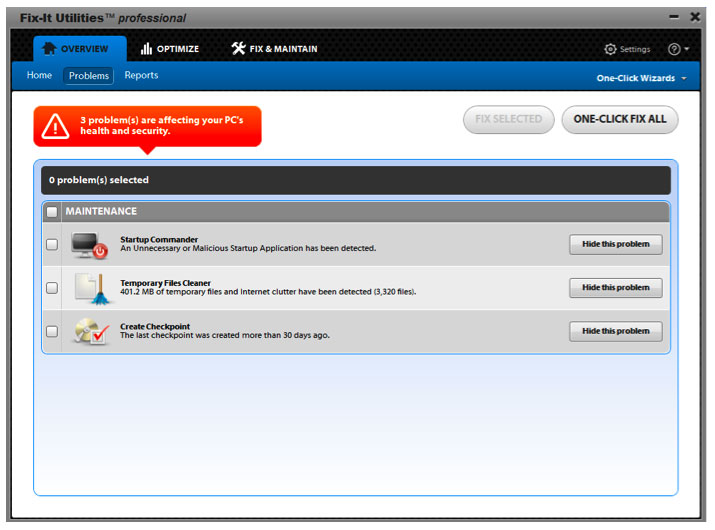Screen dimensions: 715x530
Task: Tick the Create Checkpoint checkbox
Action: (52, 331)
